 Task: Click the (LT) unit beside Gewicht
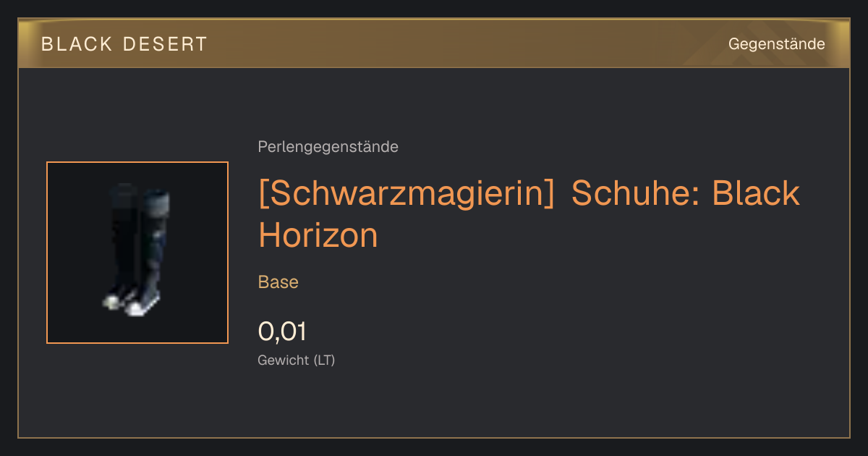point(324,360)
